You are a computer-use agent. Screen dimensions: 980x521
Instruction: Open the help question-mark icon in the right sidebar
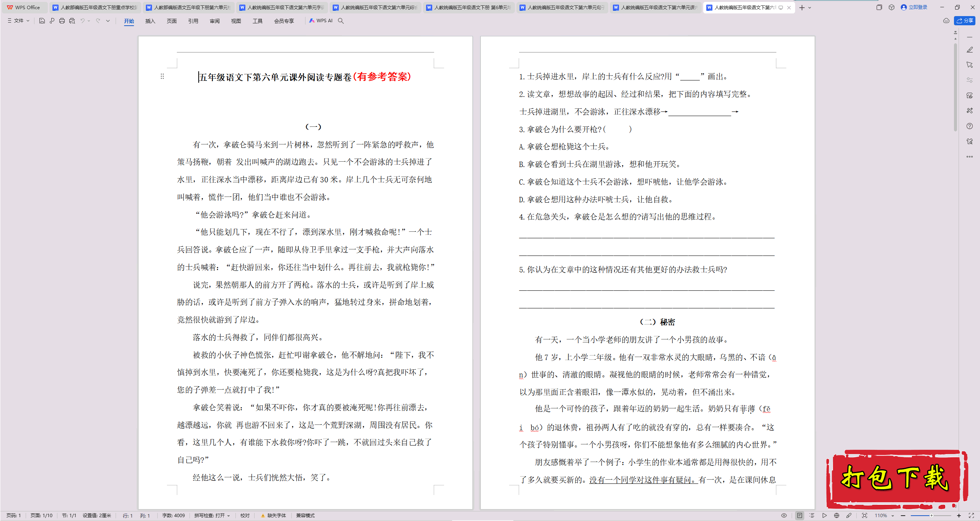tap(970, 126)
